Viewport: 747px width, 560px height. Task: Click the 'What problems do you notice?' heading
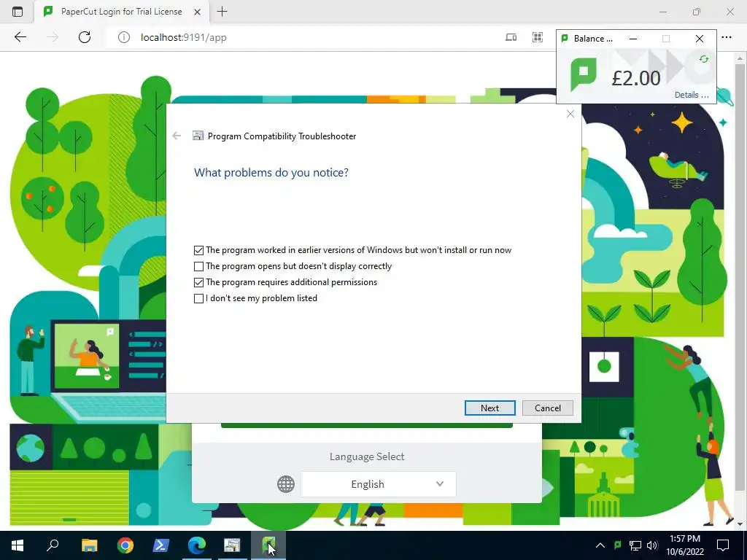tap(271, 172)
